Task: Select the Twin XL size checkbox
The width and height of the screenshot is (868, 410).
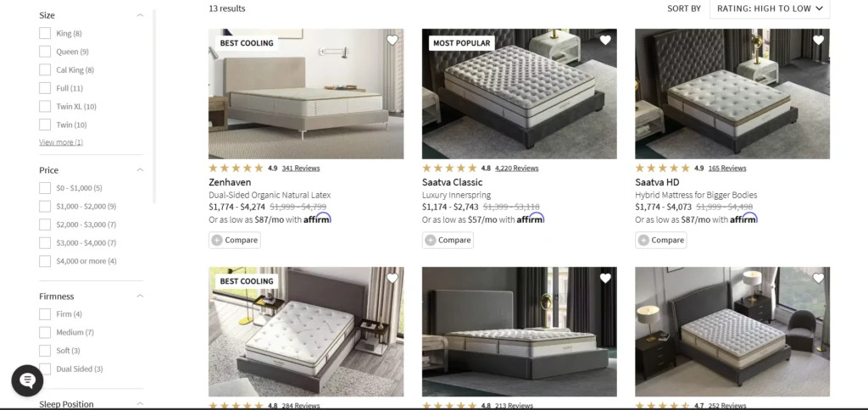Action: pos(45,106)
